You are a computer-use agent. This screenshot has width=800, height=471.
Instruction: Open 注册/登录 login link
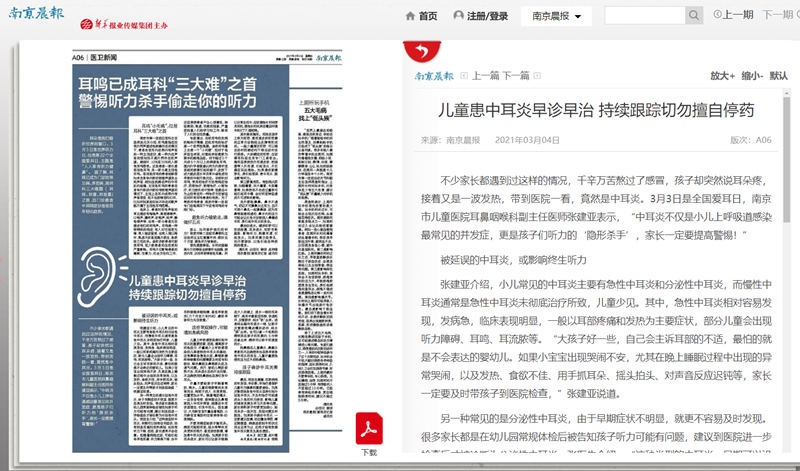(x=487, y=16)
